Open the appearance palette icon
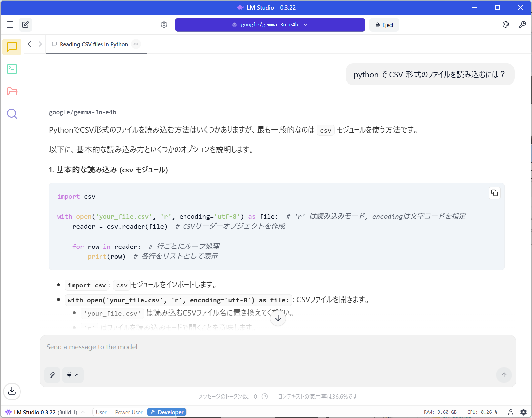The image size is (532, 418). [506, 25]
